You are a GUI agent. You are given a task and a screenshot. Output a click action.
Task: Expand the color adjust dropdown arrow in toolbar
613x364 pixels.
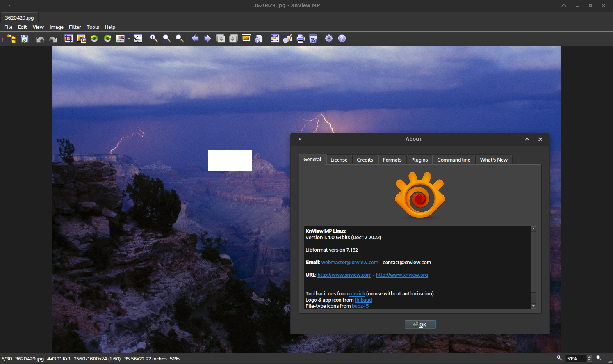pos(128,39)
